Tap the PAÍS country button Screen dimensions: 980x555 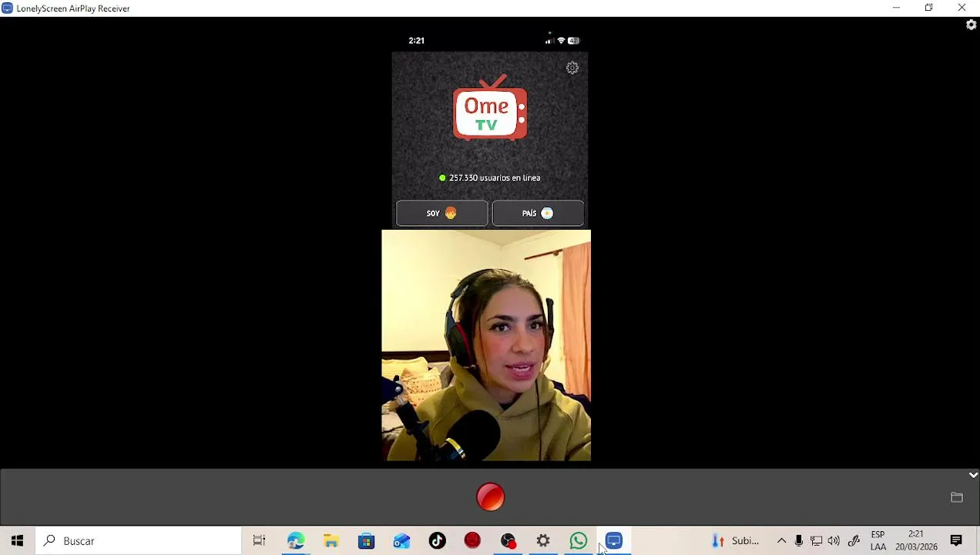click(x=538, y=214)
